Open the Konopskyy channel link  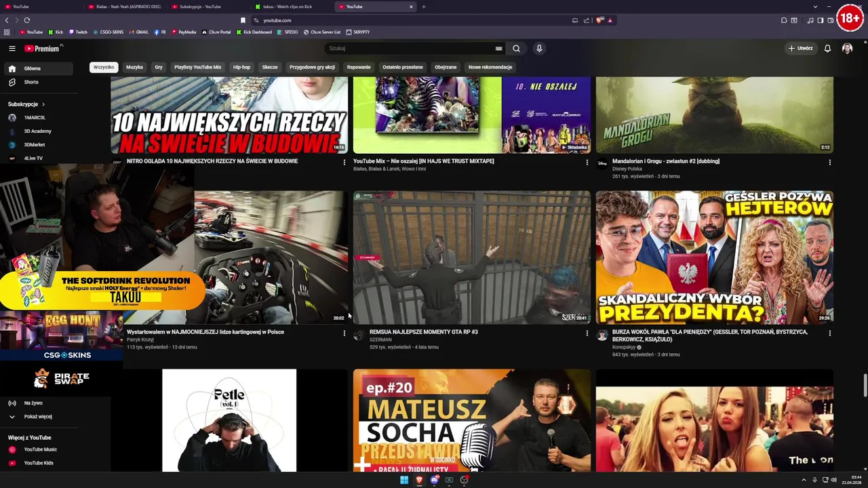(x=623, y=347)
